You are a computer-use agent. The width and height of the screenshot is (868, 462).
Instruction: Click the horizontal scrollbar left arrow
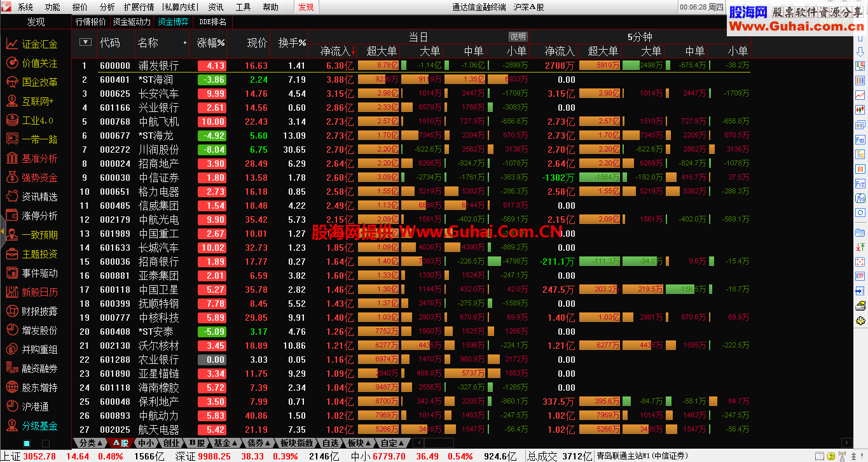[x=417, y=443]
